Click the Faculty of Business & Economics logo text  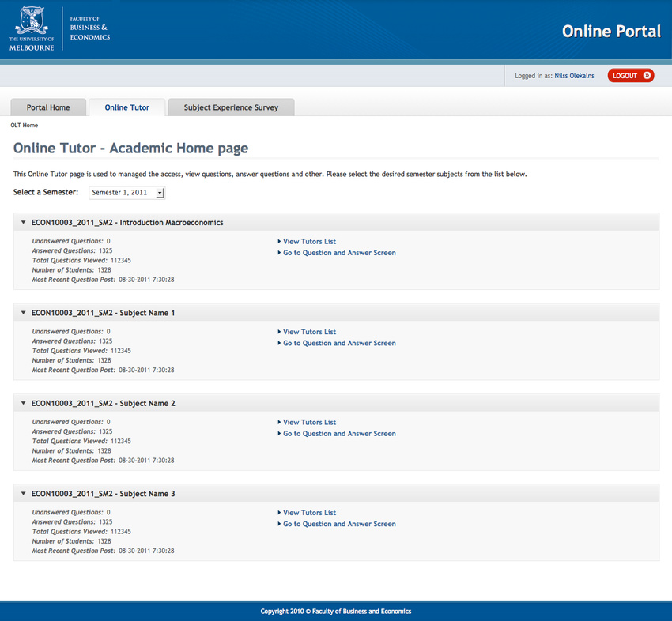[90, 28]
